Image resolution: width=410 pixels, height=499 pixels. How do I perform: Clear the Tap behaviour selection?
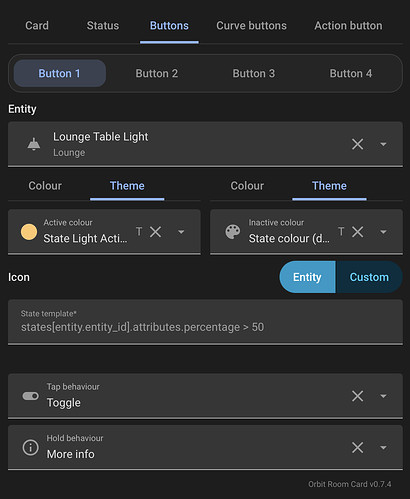point(357,396)
